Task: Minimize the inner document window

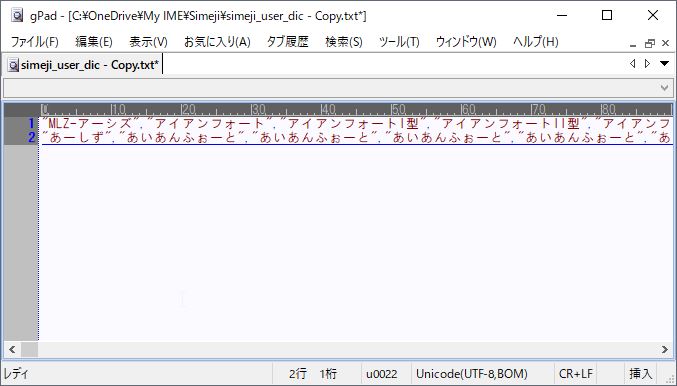Action: pyautogui.click(x=633, y=44)
